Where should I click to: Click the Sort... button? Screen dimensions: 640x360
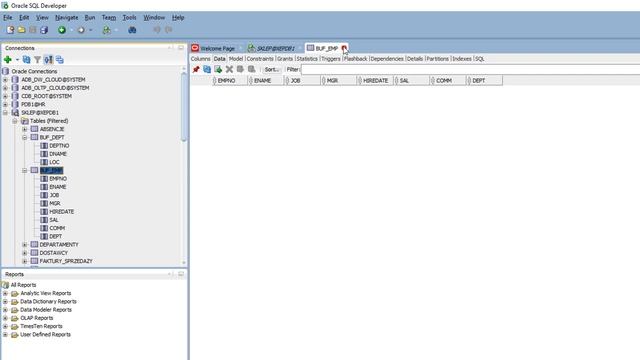(x=271, y=69)
